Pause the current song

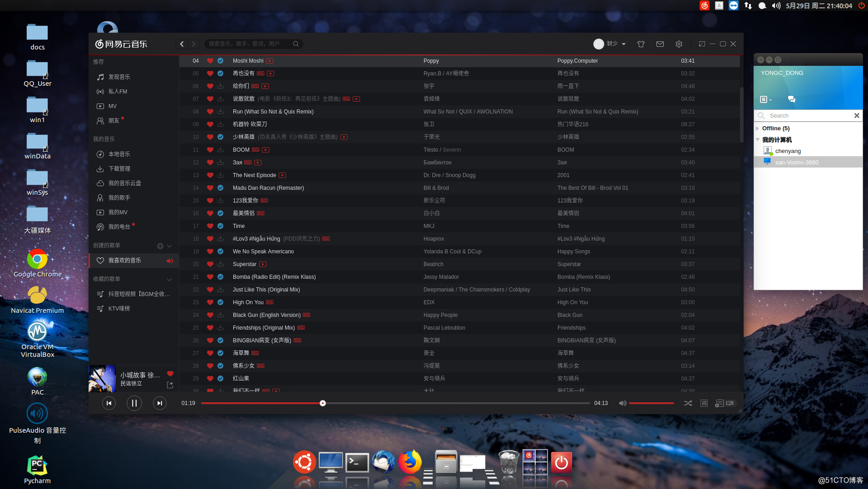(134, 403)
